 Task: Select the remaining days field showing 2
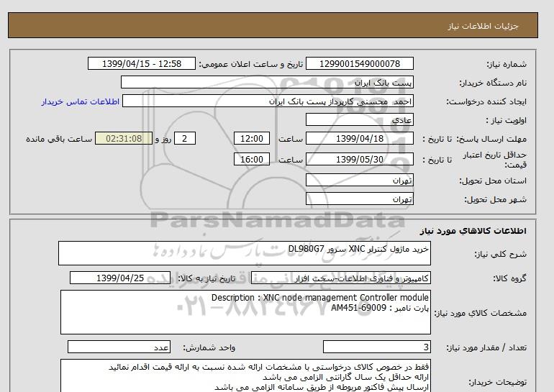[184, 138]
